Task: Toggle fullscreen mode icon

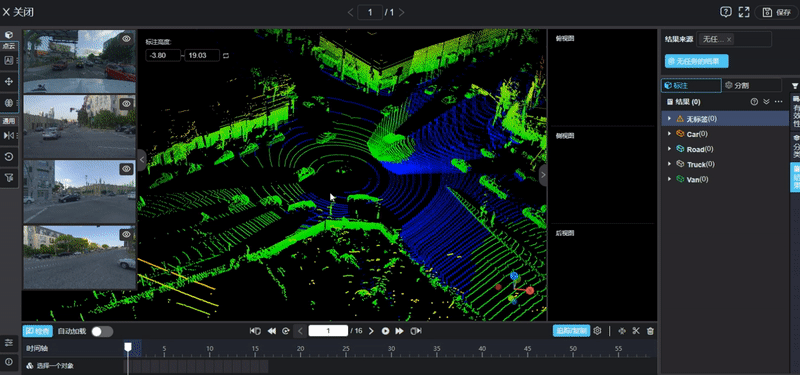Action: pyautogui.click(x=744, y=12)
